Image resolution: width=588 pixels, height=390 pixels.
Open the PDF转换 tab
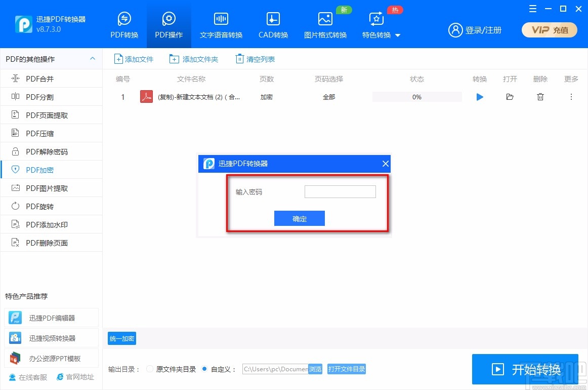pos(124,25)
